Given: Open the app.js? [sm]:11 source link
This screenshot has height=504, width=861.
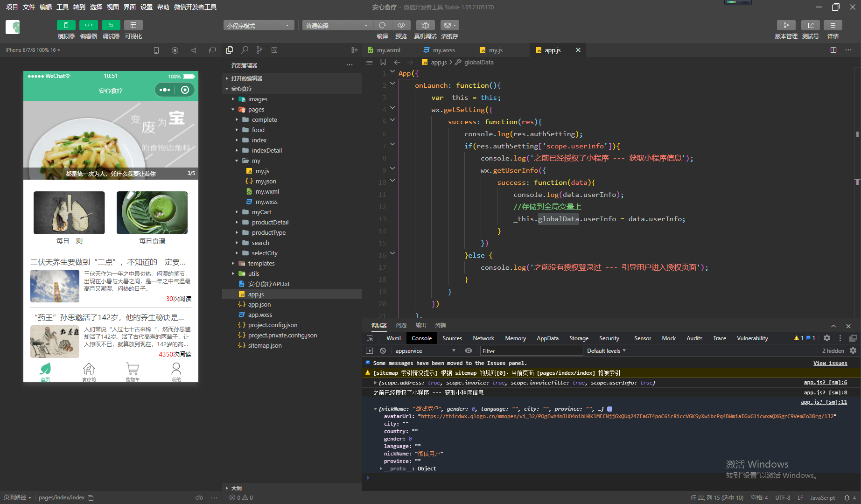Looking at the screenshot, I should coord(824,402).
